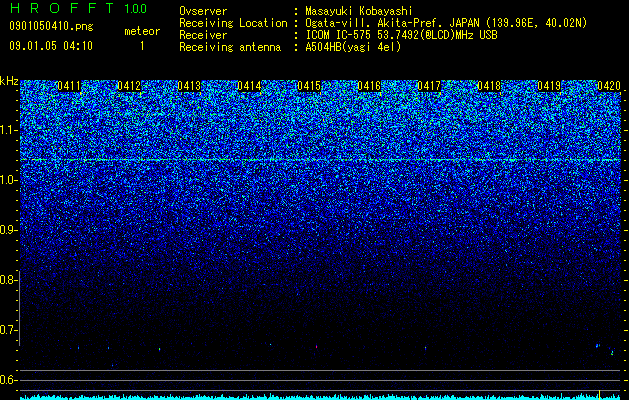Select the 0415 time marker label

point(309,86)
